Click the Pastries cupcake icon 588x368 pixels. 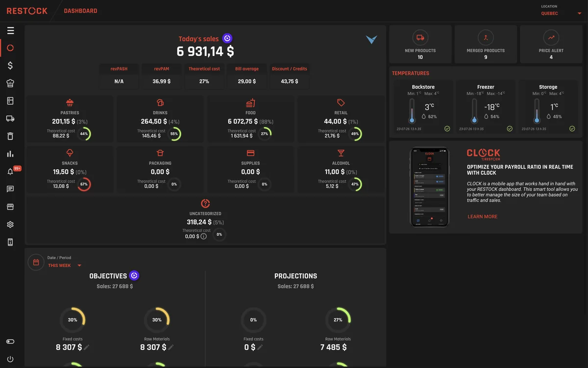point(70,103)
